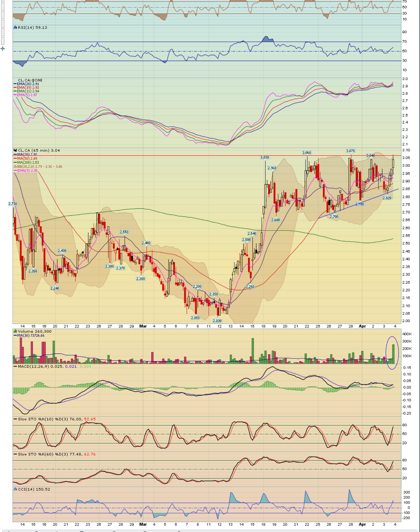The width and height of the screenshot is (420, 532).
Task: Click the CCI(14) indicator icon
Action: tap(15, 489)
